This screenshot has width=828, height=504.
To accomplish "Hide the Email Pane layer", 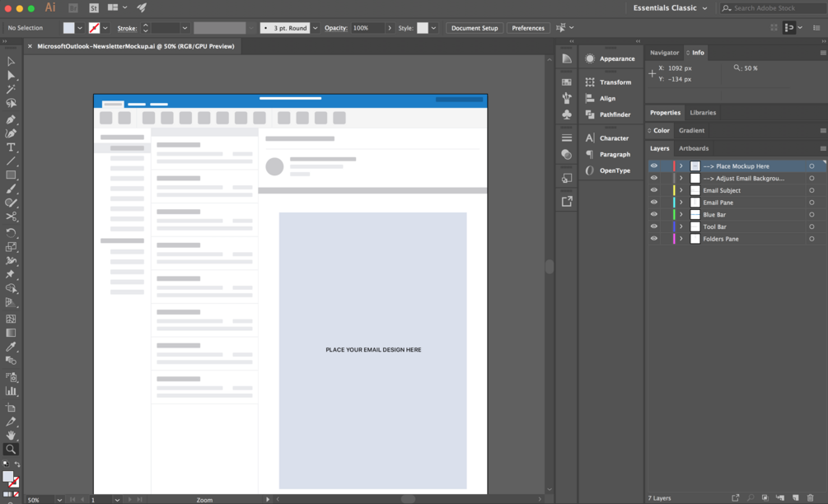I will [653, 202].
